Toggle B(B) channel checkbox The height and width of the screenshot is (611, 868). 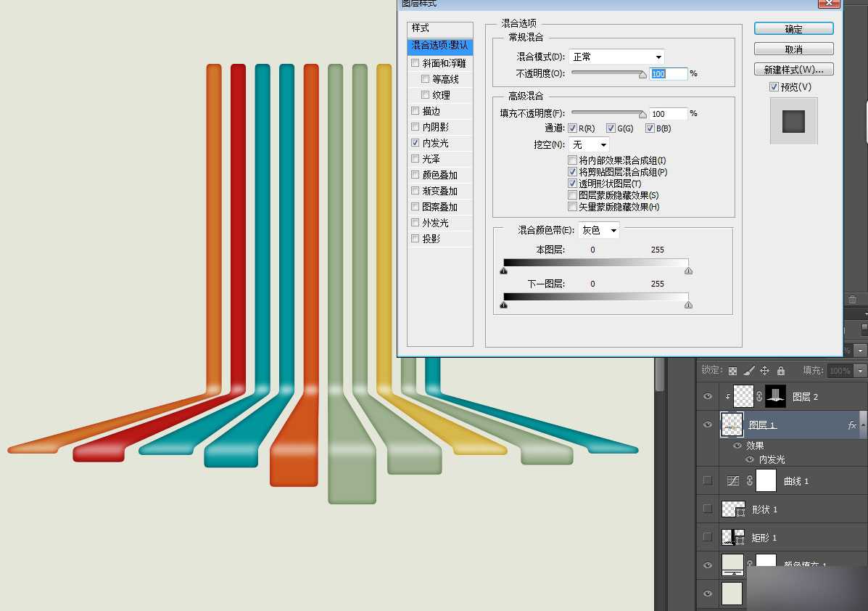[x=650, y=128]
